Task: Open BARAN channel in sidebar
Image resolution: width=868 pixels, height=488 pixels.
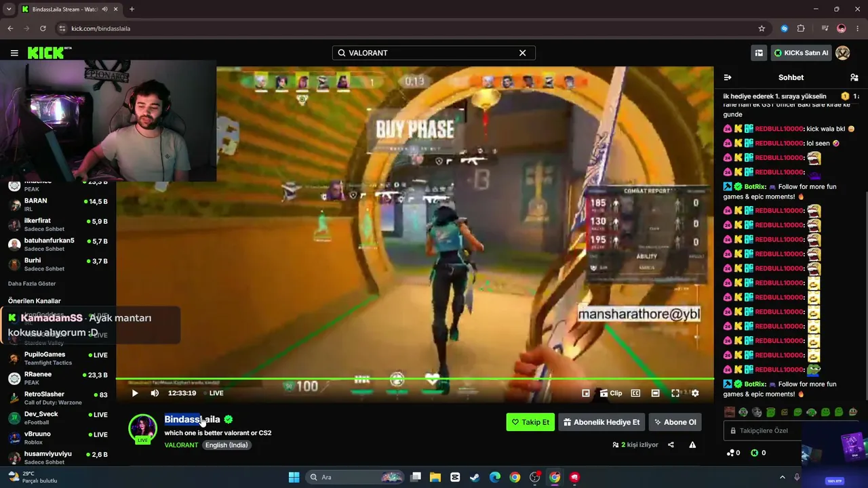Action: [58, 205]
